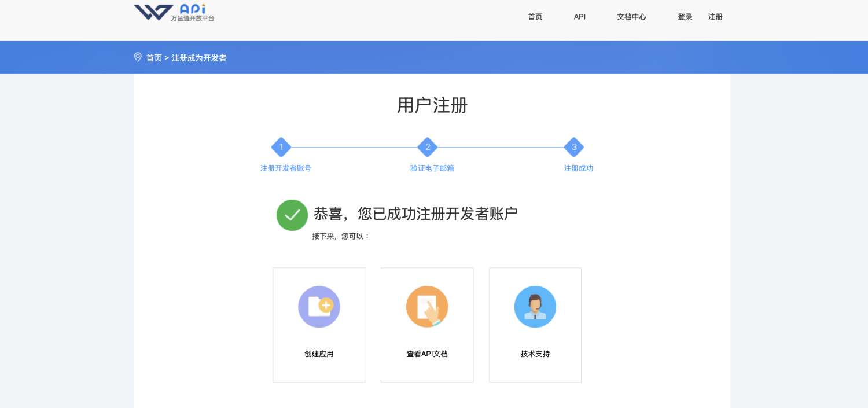Click the 验证电子邮箱 step label
868x408 pixels.
(432, 168)
